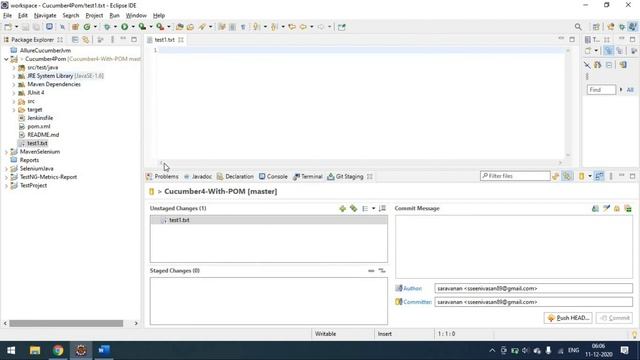Click the All link beside Find field
Screen dimensions: 640x360
coord(630,90)
